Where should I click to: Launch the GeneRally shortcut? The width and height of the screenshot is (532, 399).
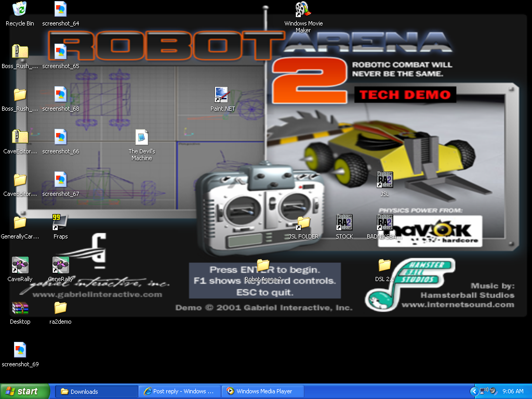pyautogui.click(x=60, y=264)
